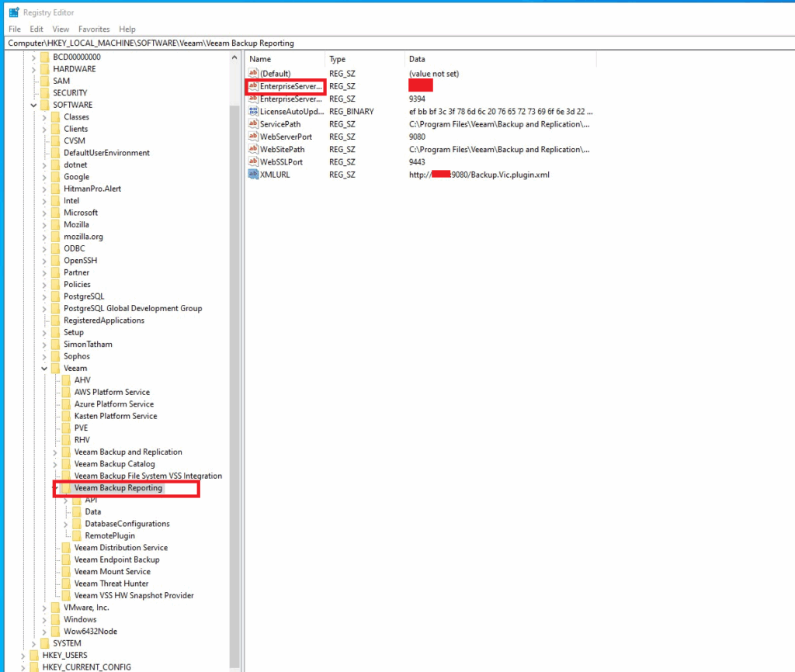Click the Microsoft folder icon
Image resolution: width=795 pixels, height=672 pixels.
[x=55, y=213]
